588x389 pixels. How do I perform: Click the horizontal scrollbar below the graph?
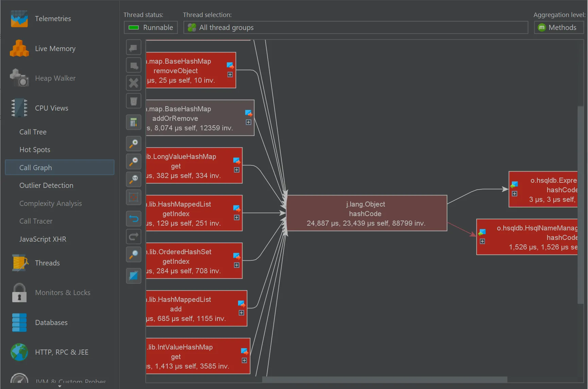point(384,379)
